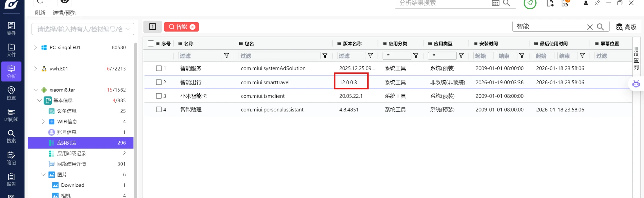Screen dimensions: 644x198
Task: Expand the PC singal.E01 tree node
Action: [35, 47]
